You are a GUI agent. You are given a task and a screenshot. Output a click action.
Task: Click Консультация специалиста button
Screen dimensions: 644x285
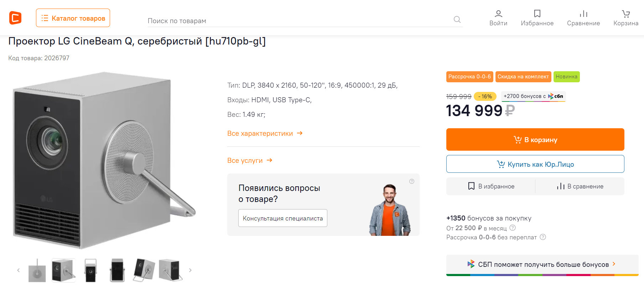[282, 218]
